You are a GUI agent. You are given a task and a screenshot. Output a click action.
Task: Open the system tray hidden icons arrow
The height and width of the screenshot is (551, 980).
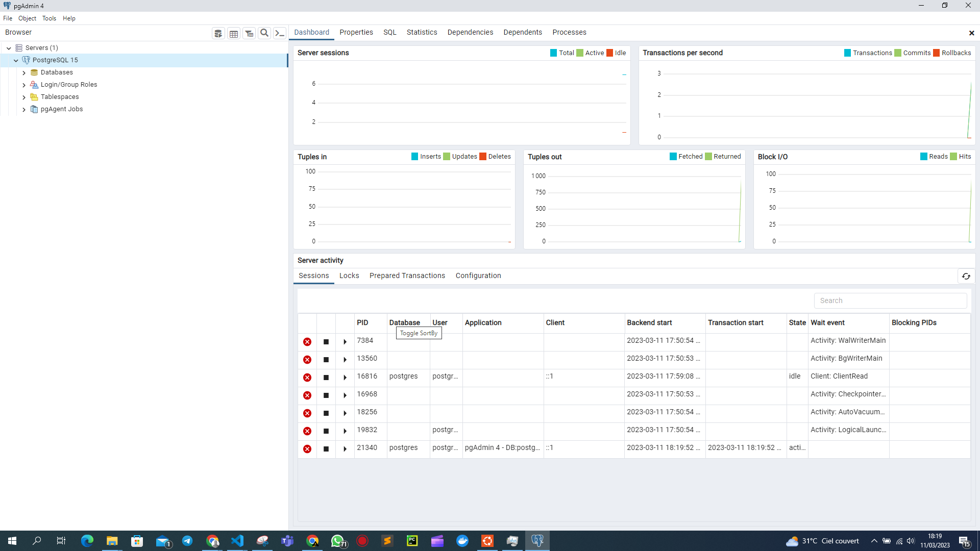tap(874, 541)
